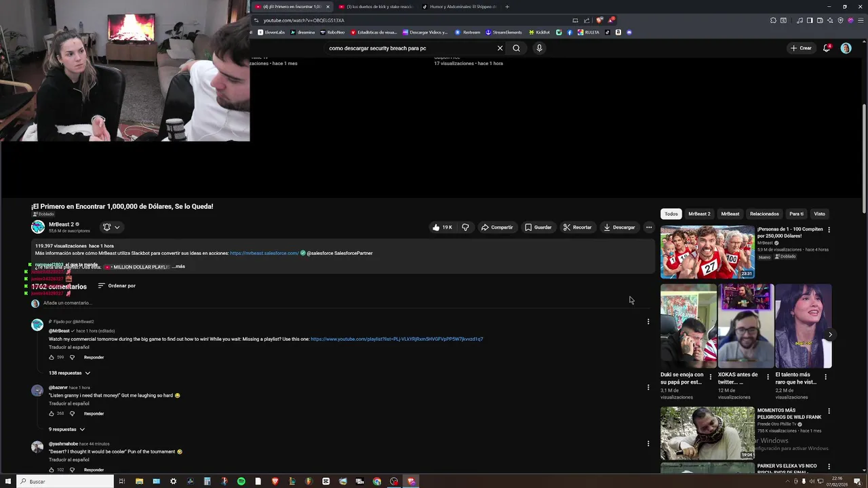Open the YouTube playlist link in pinned comment
Screen dimensions: 868x488
pyautogui.click(x=397, y=339)
